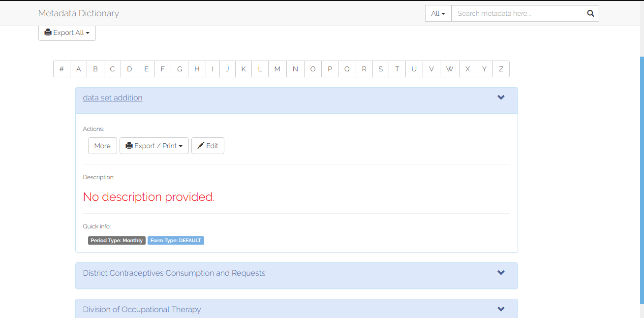Jump to letter Z entries
644x318 pixels.
point(501,69)
